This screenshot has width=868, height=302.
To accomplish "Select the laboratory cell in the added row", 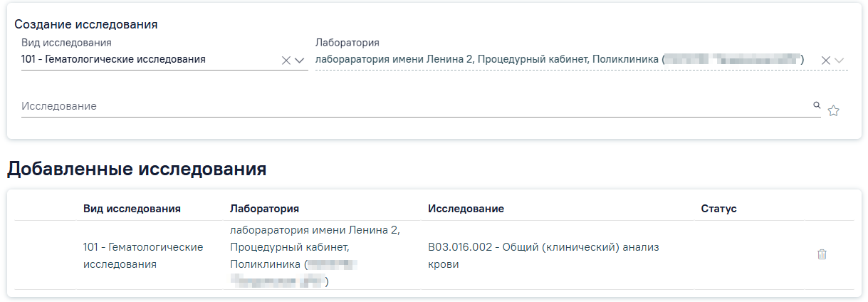I will tap(315, 256).
